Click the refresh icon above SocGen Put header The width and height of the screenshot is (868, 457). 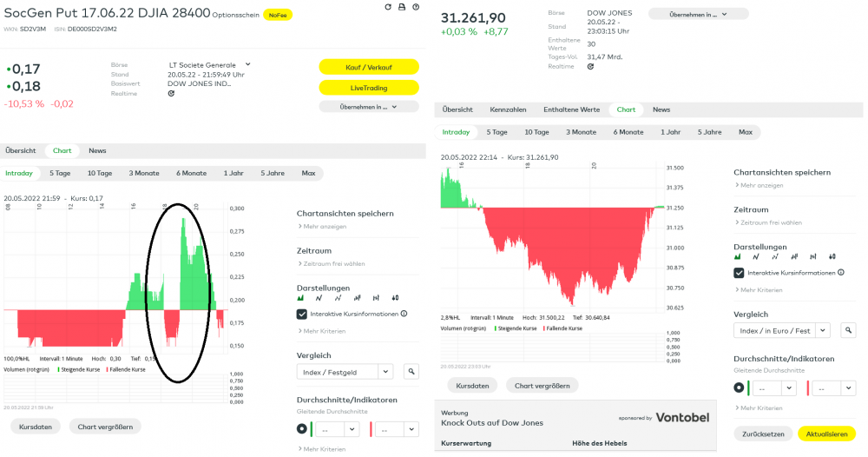pos(388,7)
